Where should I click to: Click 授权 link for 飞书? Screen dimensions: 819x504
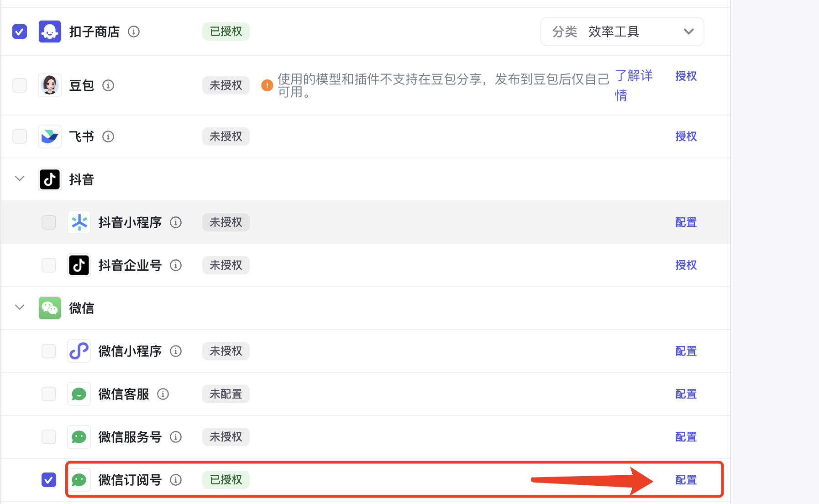tap(686, 136)
